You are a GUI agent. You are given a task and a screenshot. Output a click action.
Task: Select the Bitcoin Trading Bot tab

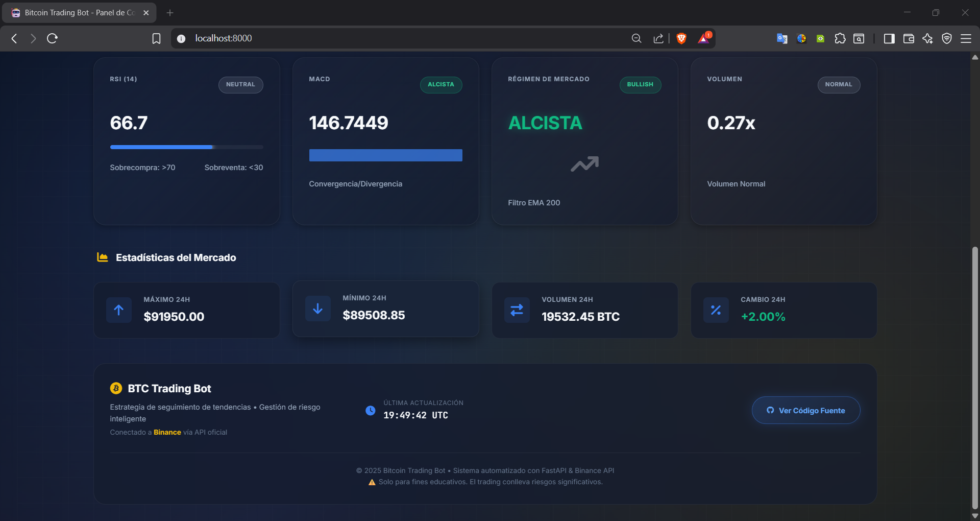pos(79,13)
